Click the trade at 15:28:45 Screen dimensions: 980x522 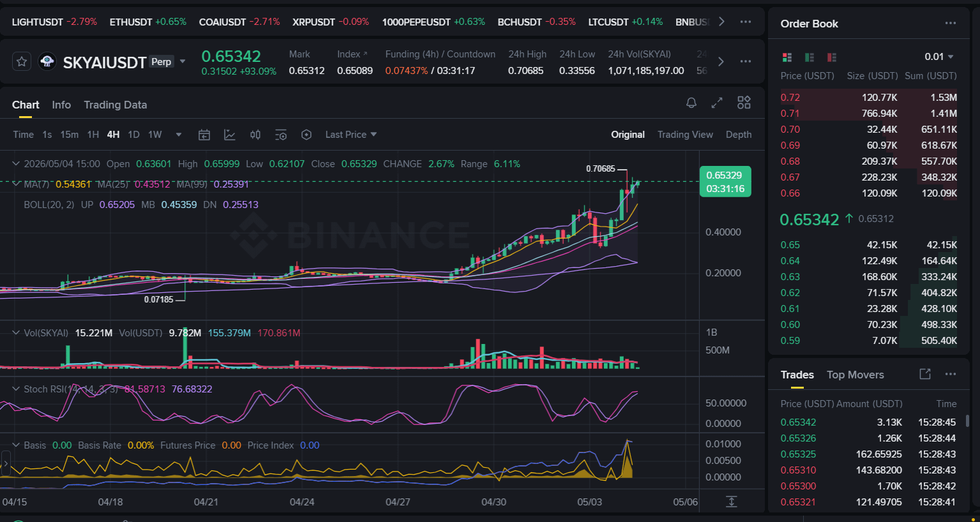(868, 422)
